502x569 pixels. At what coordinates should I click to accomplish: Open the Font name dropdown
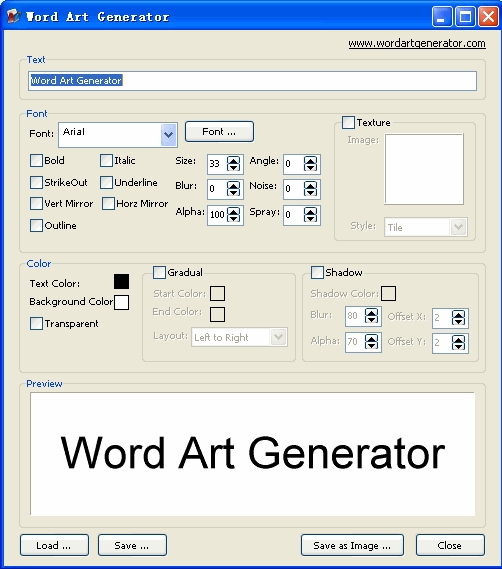[x=168, y=135]
